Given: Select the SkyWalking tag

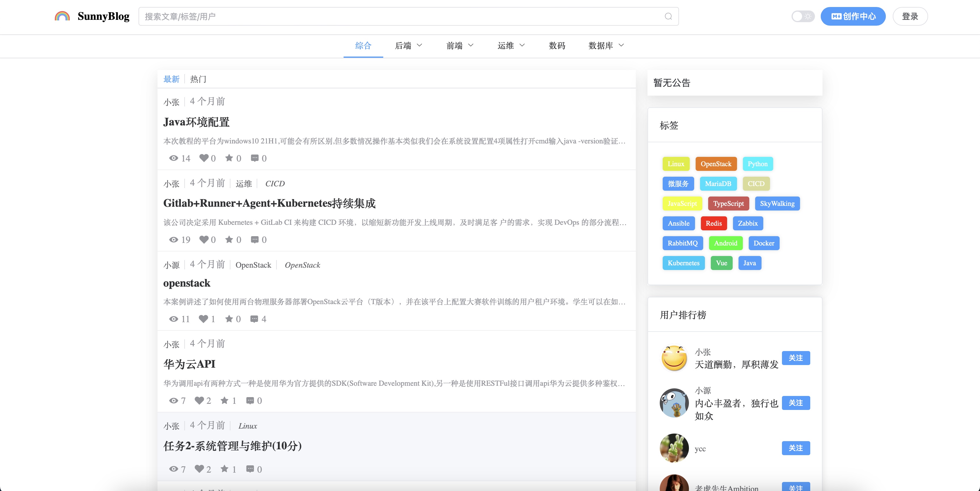Looking at the screenshot, I should [x=777, y=204].
